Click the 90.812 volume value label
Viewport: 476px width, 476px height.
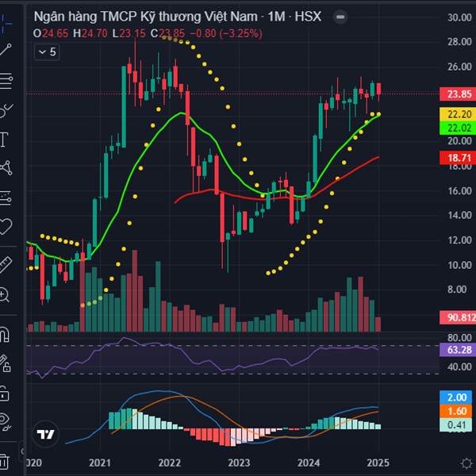pyautogui.click(x=458, y=317)
